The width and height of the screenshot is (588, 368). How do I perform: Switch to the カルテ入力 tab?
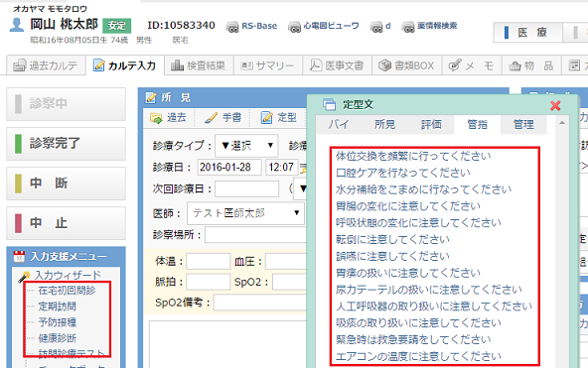(x=125, y=65)
